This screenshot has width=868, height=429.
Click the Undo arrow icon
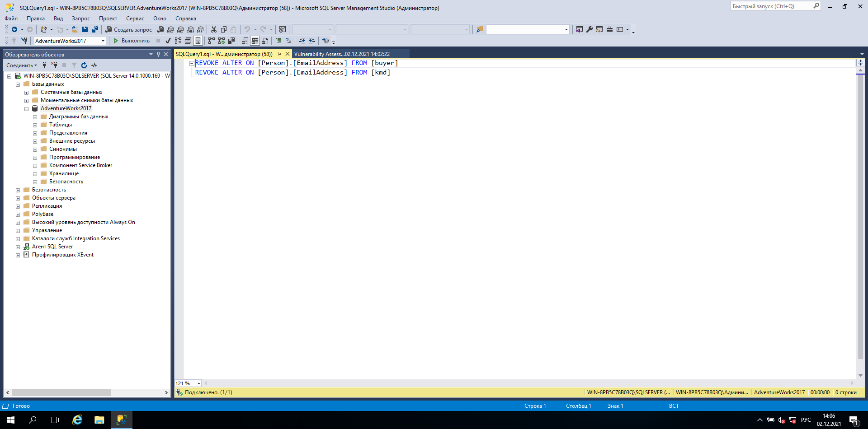point(247,29)
